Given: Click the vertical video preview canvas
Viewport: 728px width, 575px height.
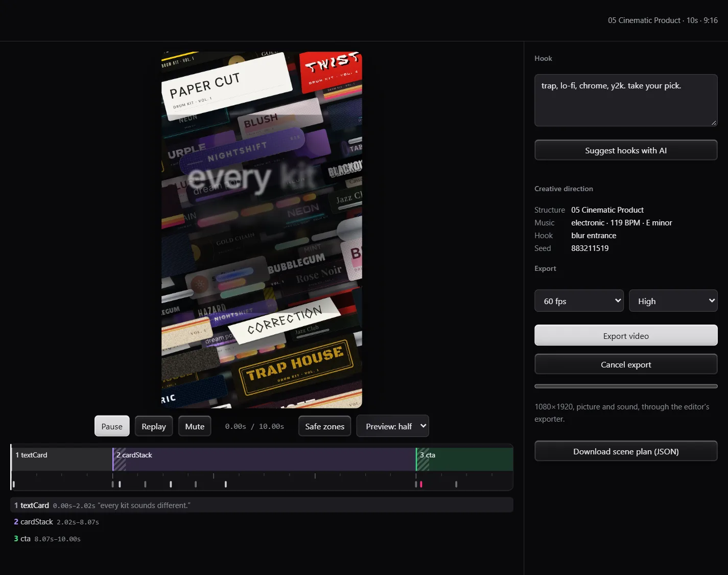Looking at the screenshot, I should (262, 229).
